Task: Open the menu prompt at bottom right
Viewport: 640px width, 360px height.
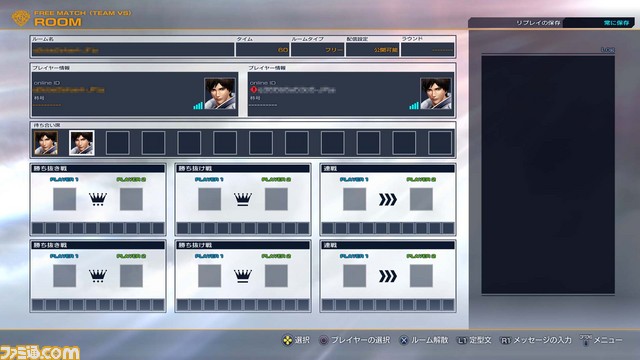Action: point(601,340)
